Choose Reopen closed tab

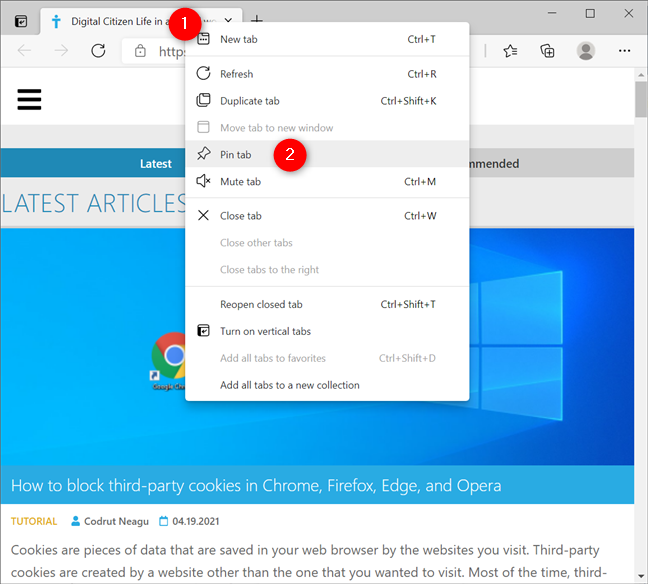coord(327,304)
